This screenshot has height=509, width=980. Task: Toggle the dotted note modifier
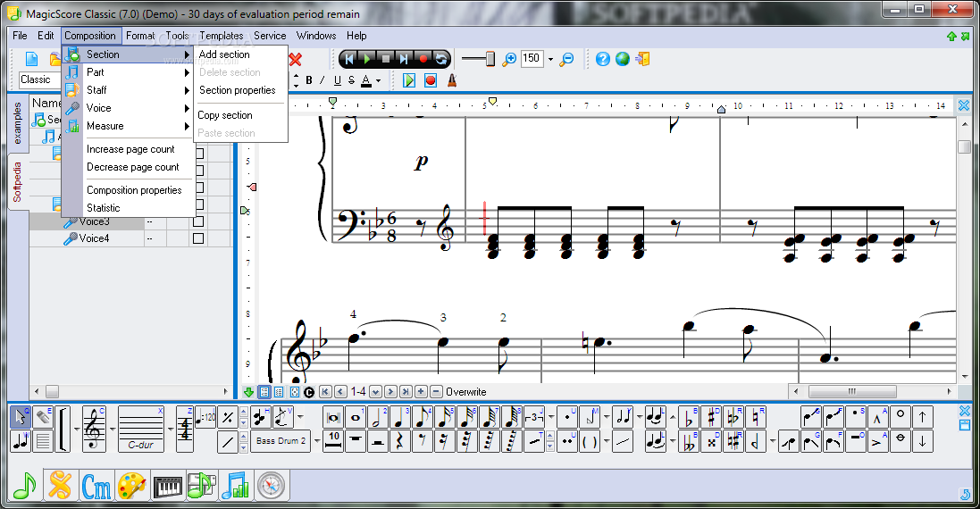coord(567,417)
